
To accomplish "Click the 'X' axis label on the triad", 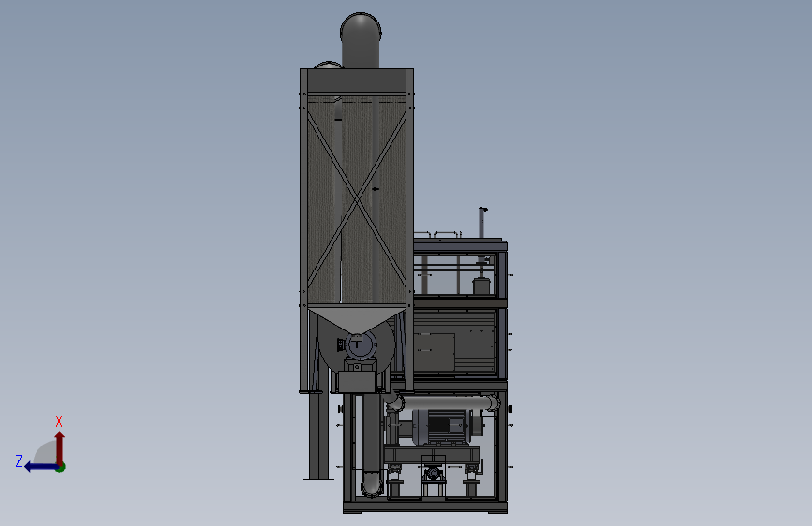I will [x=59, y=421].
